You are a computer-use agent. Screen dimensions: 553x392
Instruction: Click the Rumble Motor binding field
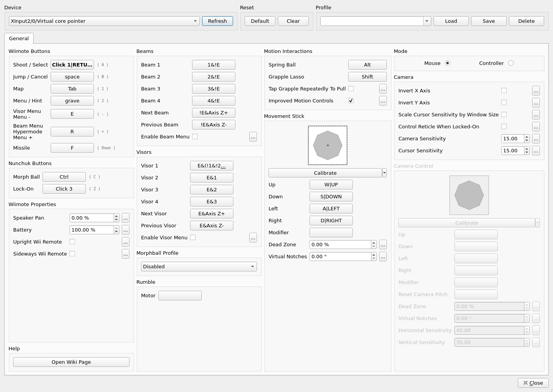180,296
